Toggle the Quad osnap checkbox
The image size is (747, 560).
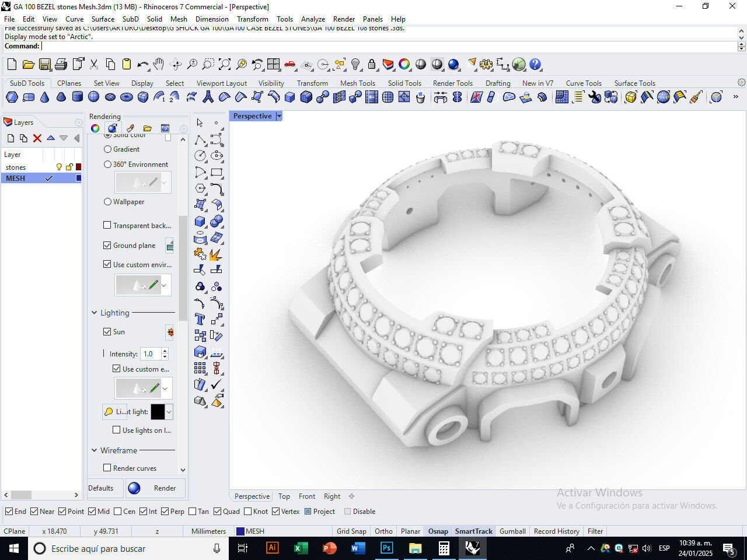pyautogui.click(x=217, y=512)
